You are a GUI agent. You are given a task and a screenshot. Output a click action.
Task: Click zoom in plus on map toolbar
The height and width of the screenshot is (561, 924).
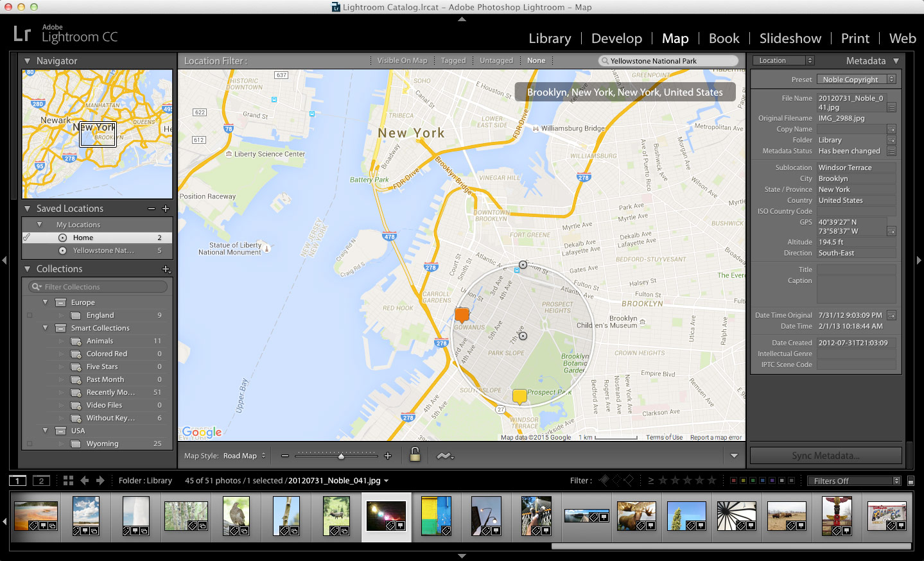point(388,456)
